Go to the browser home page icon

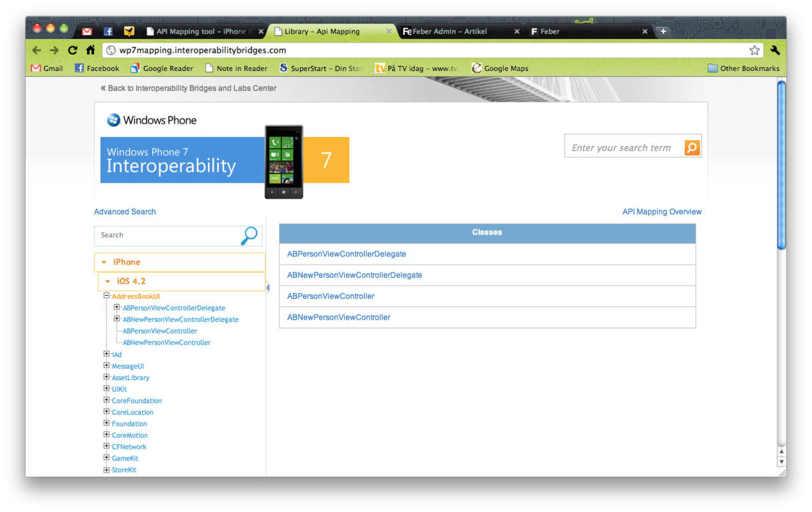(90, 50)
